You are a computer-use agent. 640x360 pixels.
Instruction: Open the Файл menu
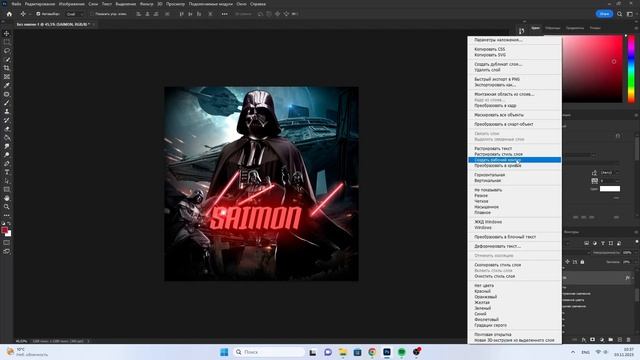click(16, 4)
